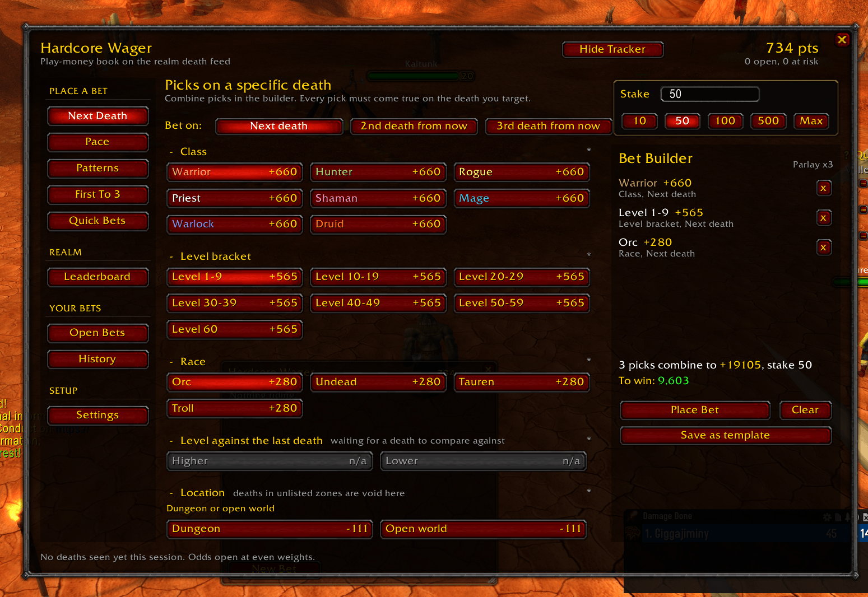This screenshot has height=597, width=868.
Task: Pick Tauren race at +280
Action: click(x=522, y=383)
